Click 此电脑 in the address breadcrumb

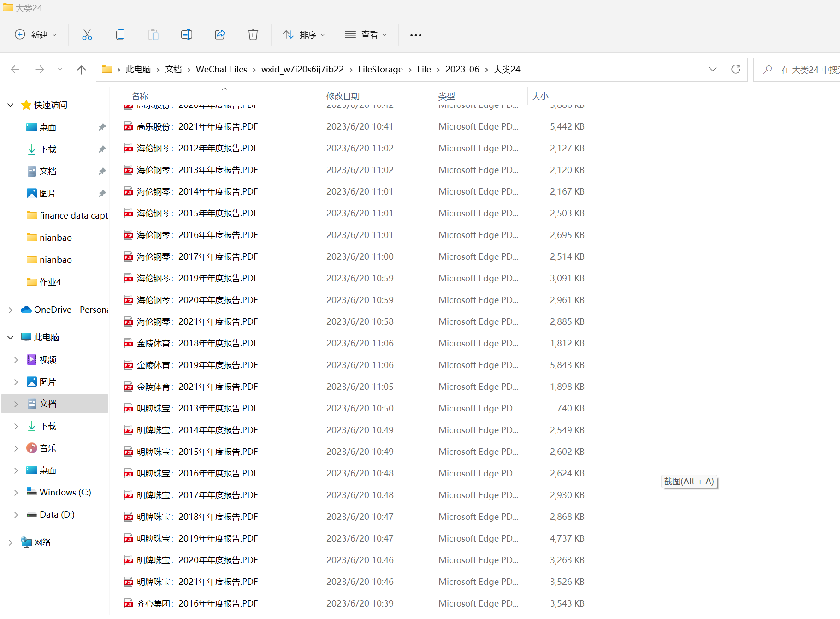click(138, 69)
